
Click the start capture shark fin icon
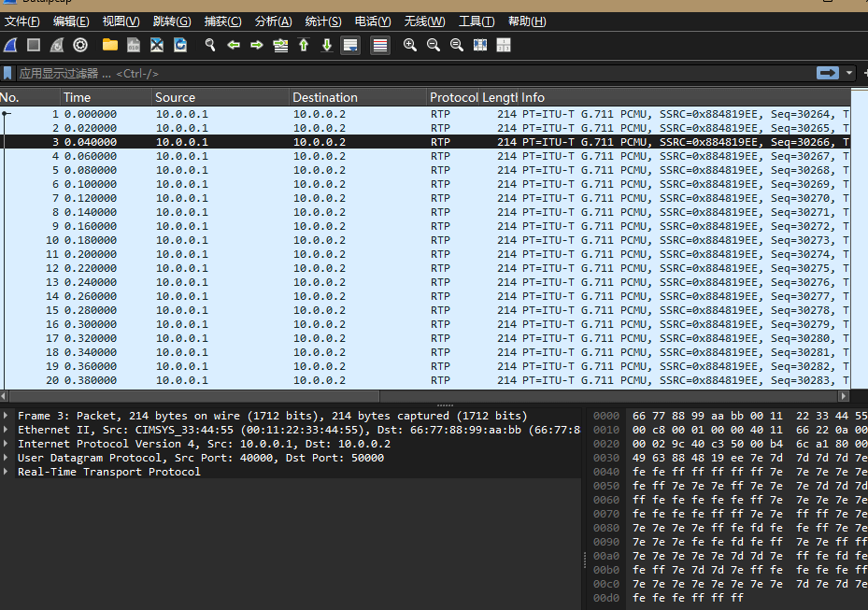10,45
